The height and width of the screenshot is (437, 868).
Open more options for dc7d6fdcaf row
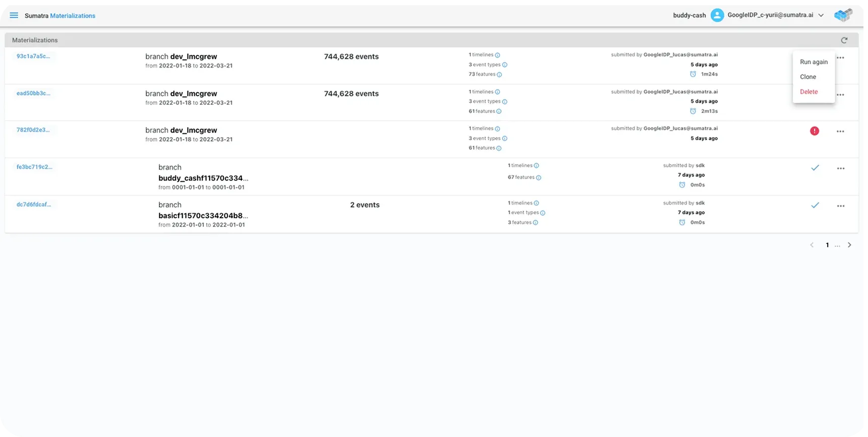840,206
